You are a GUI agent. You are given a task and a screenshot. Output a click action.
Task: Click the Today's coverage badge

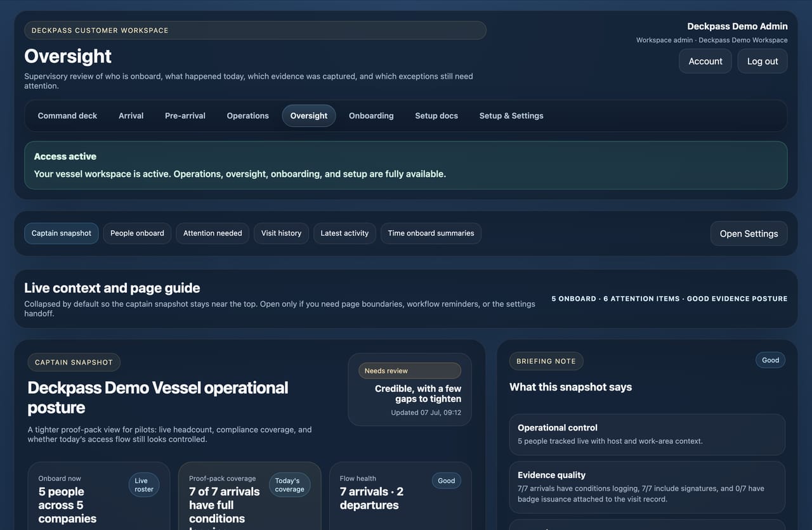click(x=289, y=485)
